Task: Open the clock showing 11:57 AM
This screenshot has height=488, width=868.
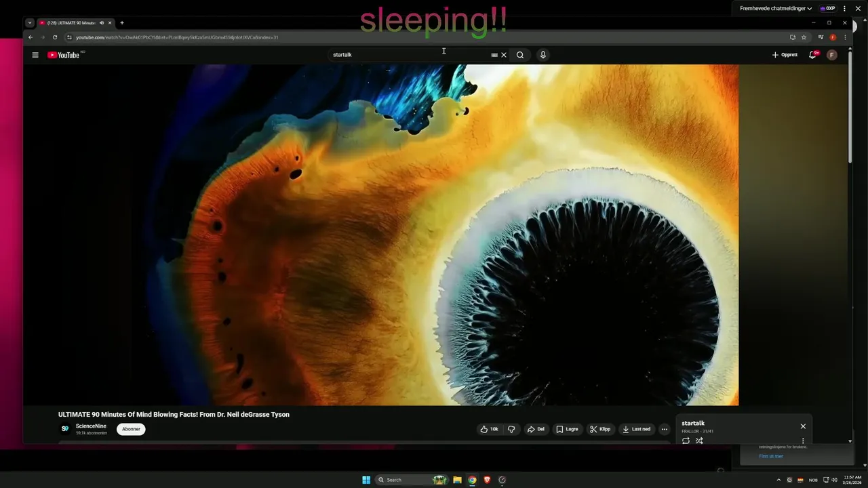Action: pyautogui.click(x=852, y=480)
